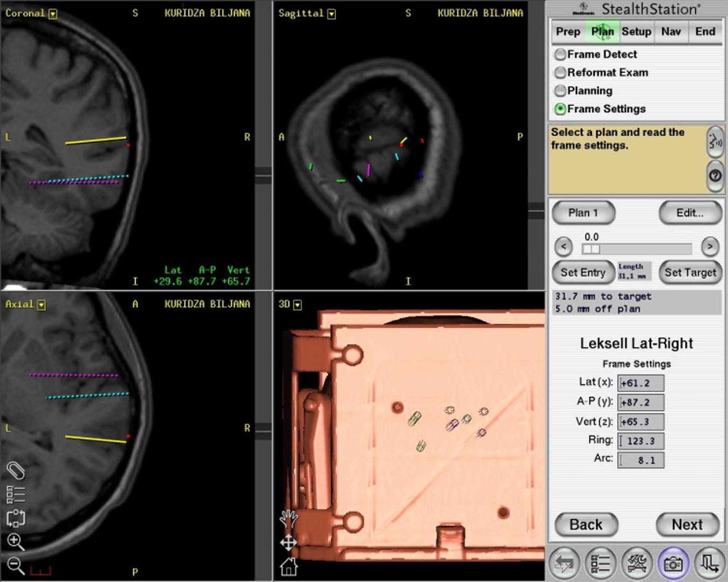
Task: Select the Planning radio button
Action: (x=561, y=91)
